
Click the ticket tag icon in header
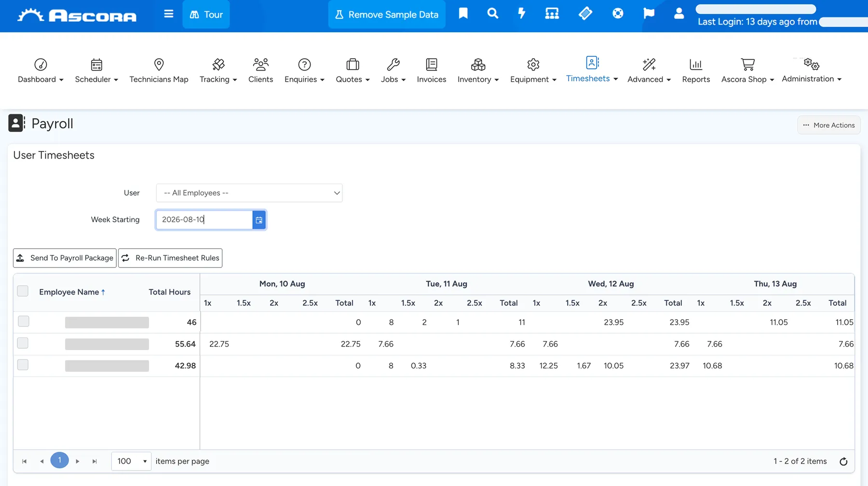585,13
